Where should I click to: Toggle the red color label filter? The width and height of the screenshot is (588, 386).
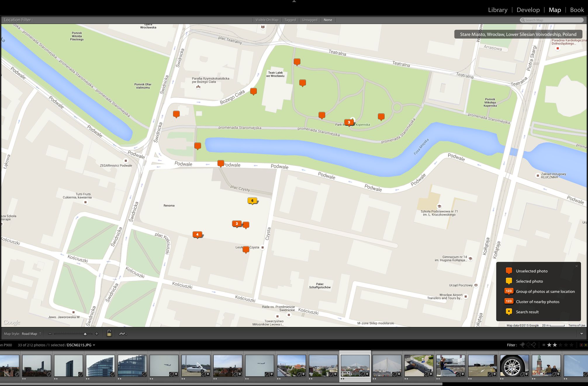tap(581, 345)
